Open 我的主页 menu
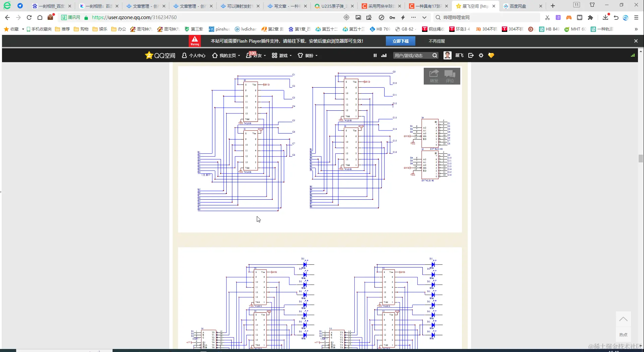Image resolution: width=644 pixels, height=352 pixels. click(226, 55)
